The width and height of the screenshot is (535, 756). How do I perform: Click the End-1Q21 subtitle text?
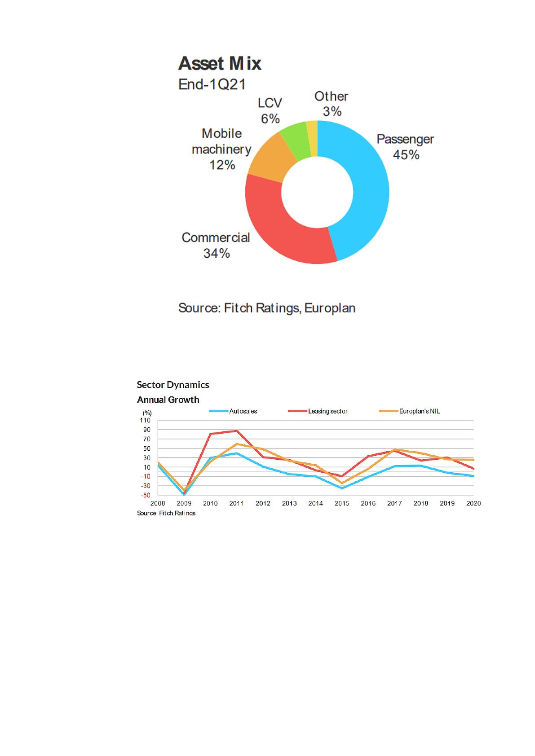pyautogui.click(x=212, y=84)
